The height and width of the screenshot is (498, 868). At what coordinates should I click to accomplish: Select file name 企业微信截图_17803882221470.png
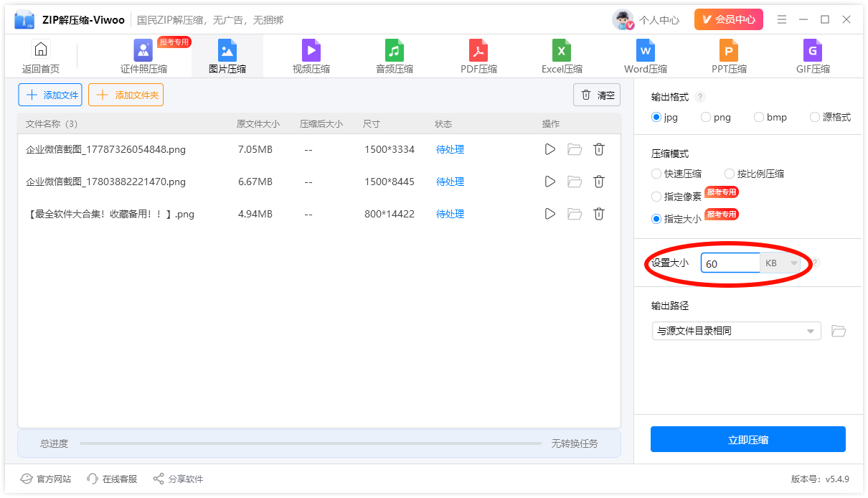point(105,182)
